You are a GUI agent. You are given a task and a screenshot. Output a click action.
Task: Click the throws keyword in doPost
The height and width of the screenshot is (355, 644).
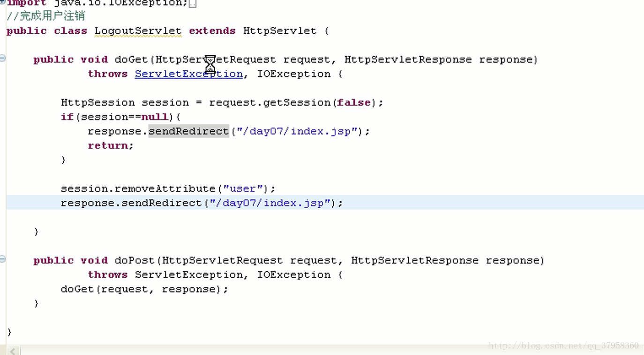(x=108, y=275)
